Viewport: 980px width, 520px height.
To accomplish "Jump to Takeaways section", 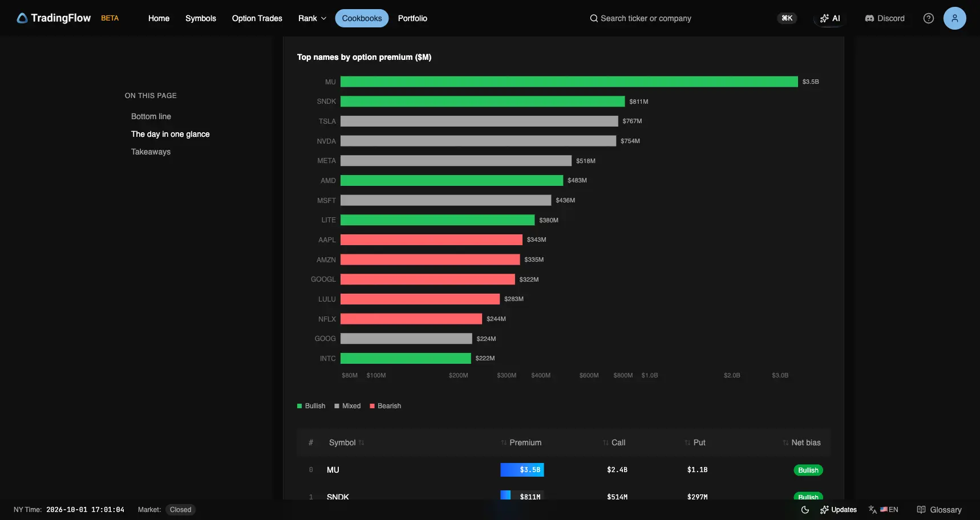I will (x=151, y=152).
